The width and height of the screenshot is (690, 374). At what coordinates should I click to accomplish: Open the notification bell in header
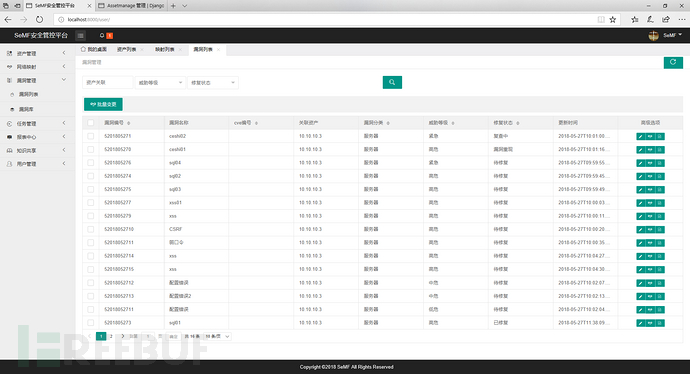click(x=102, y=36)
